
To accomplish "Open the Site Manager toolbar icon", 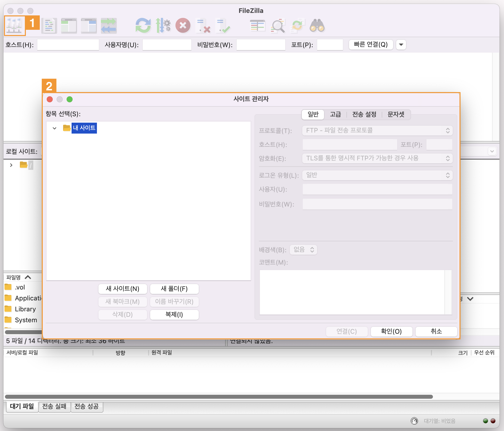I will [14, 26].
